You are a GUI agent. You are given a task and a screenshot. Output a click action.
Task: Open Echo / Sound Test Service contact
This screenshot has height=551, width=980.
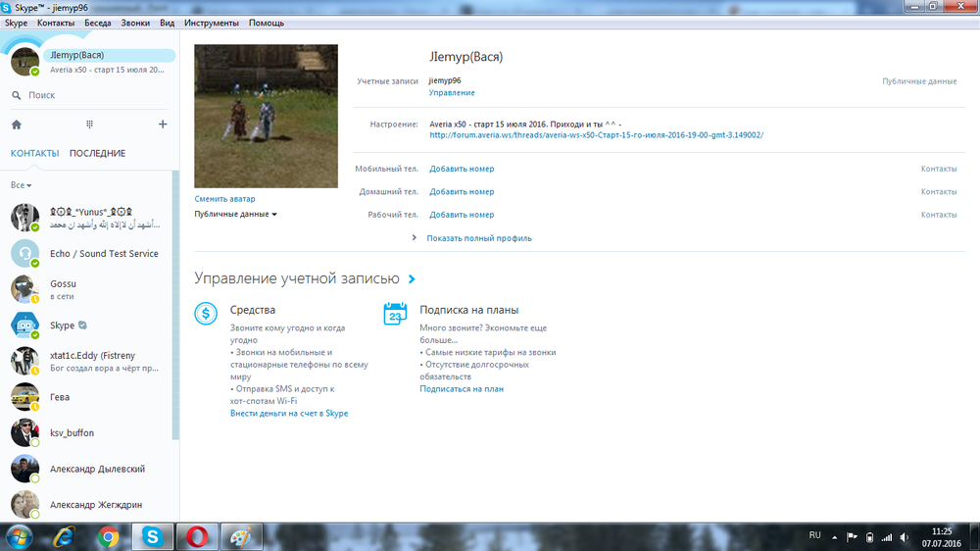point(104,254)
